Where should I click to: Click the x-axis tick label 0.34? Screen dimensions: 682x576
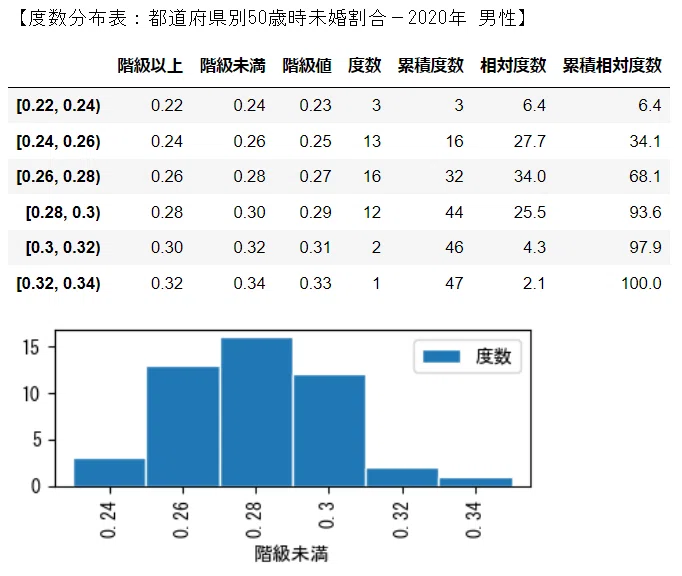(x=474, y=520)
